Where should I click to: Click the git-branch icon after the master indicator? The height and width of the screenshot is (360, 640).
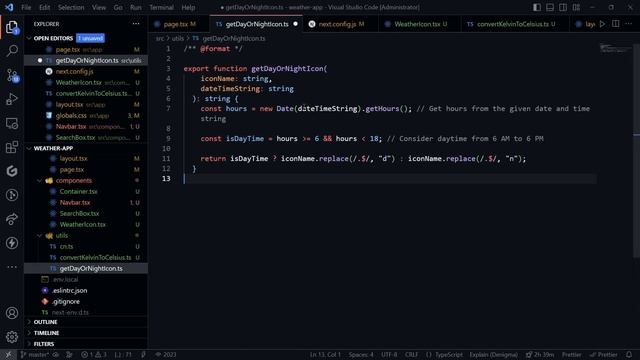69,355
